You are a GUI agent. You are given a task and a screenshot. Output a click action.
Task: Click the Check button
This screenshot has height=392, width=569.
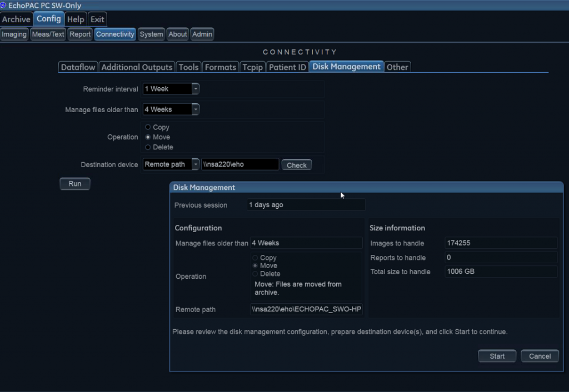click(297, 165)
